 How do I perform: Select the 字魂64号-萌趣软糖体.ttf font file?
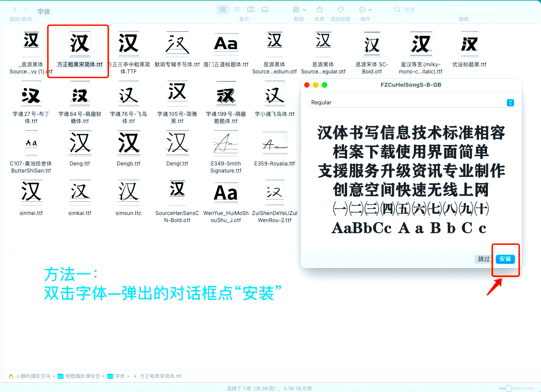click(x=80, y=103)
